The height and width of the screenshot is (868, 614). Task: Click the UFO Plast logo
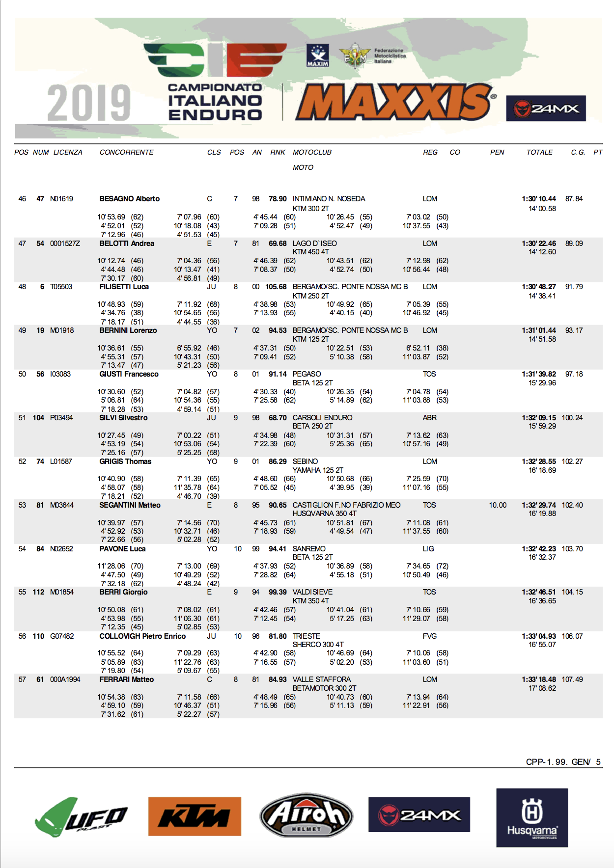pyautogui.click(x=81, y=817)
